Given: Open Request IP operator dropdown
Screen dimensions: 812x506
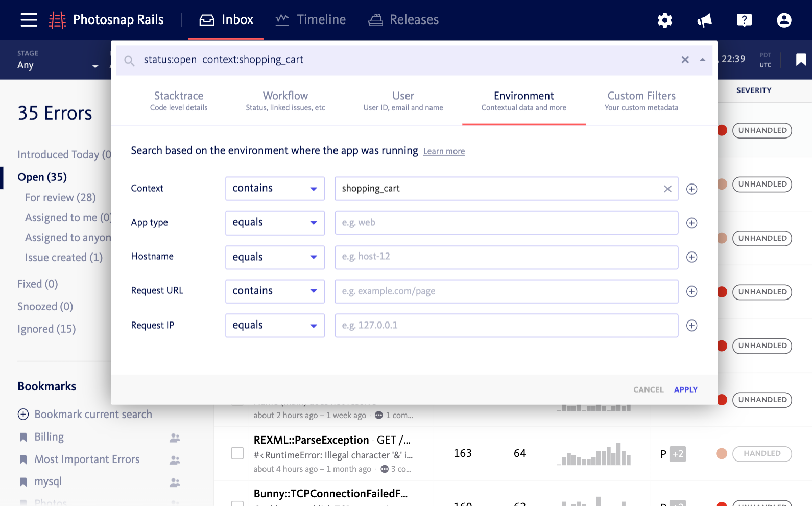Looking at the screenshot, I should click(275, 326).
